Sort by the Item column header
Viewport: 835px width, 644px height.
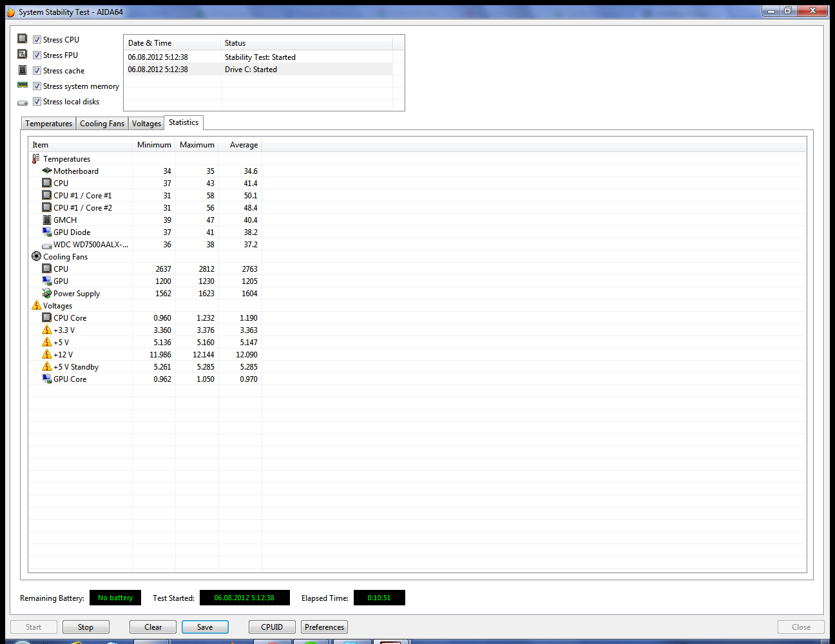(81, 145)
